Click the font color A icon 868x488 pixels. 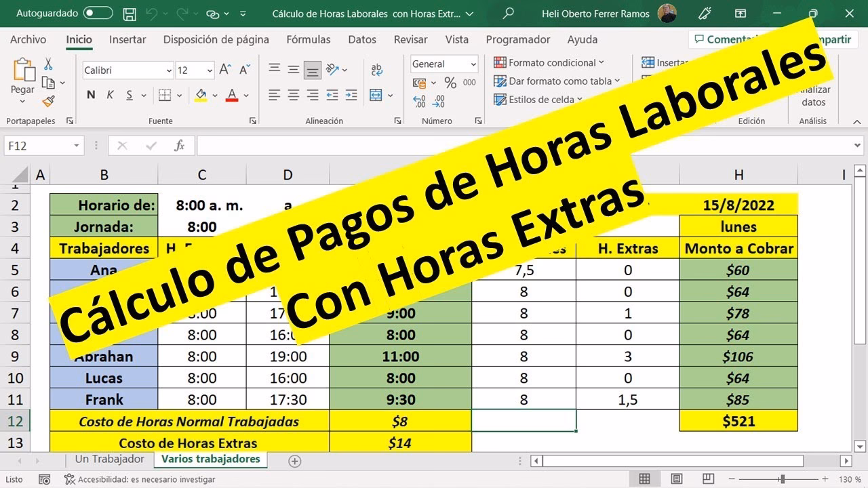[231, 95]
